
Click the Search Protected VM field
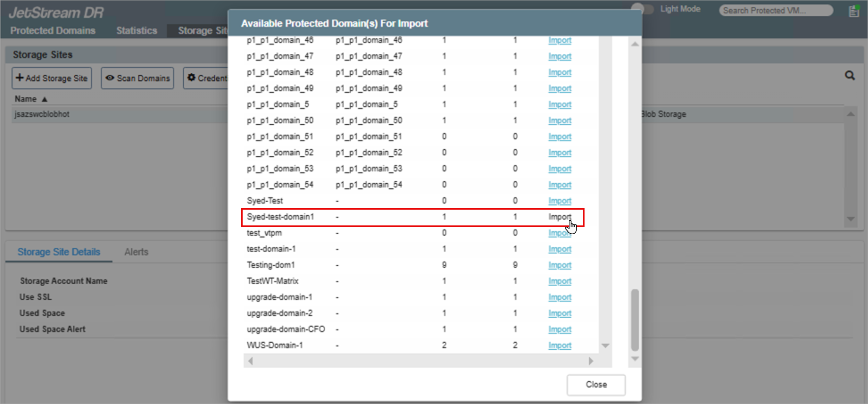(775, 10)
